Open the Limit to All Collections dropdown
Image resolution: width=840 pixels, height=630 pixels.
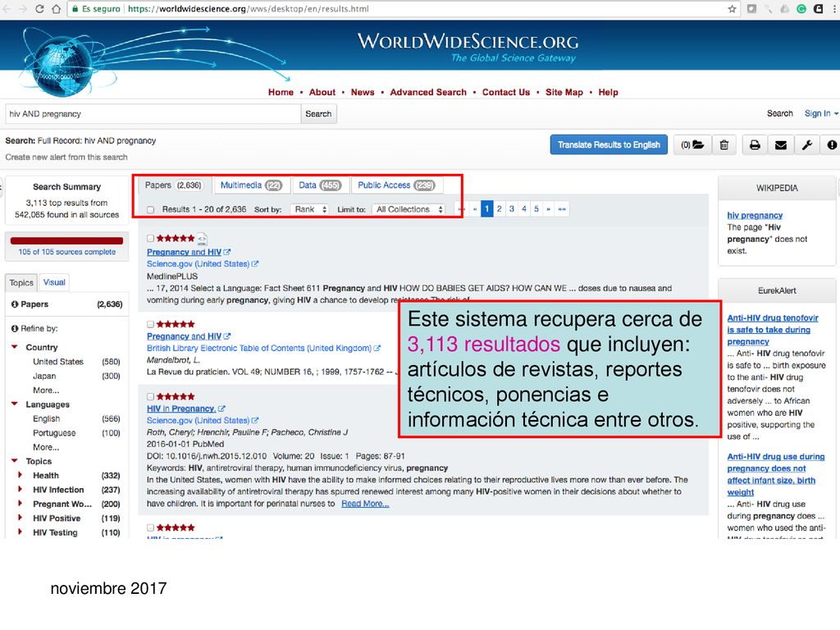(409, 209)
